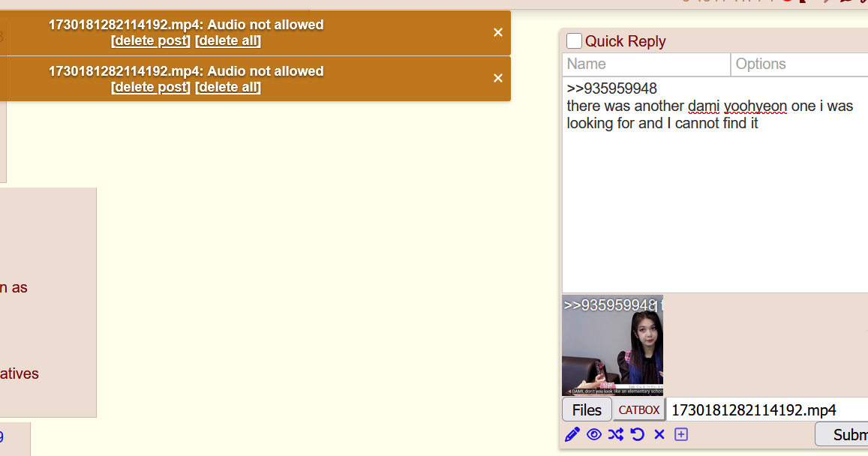This screenshot has width=868, height=456.
Task: Toggle the Quick Reply checkbox
Action: point(574,41)
